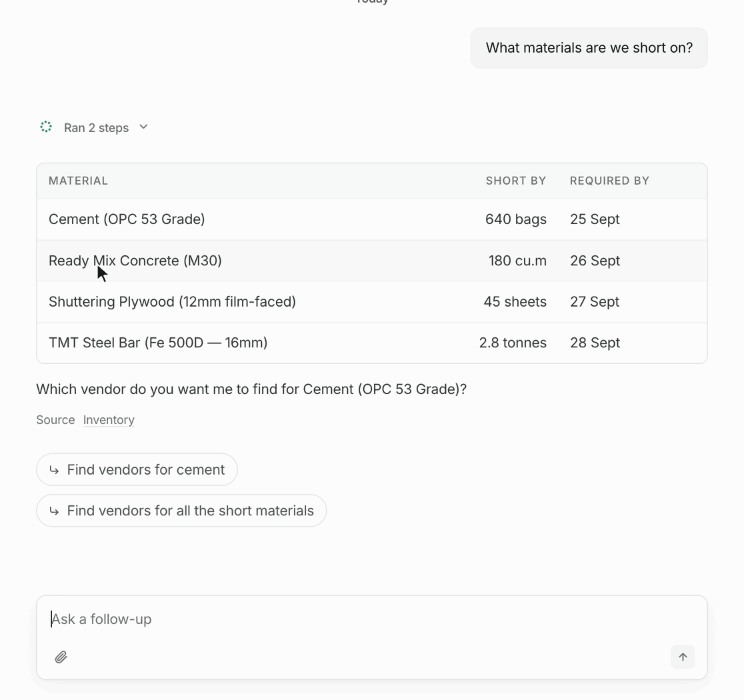
Task: Click the vendor question text about Cement
Action: [251, 389]
